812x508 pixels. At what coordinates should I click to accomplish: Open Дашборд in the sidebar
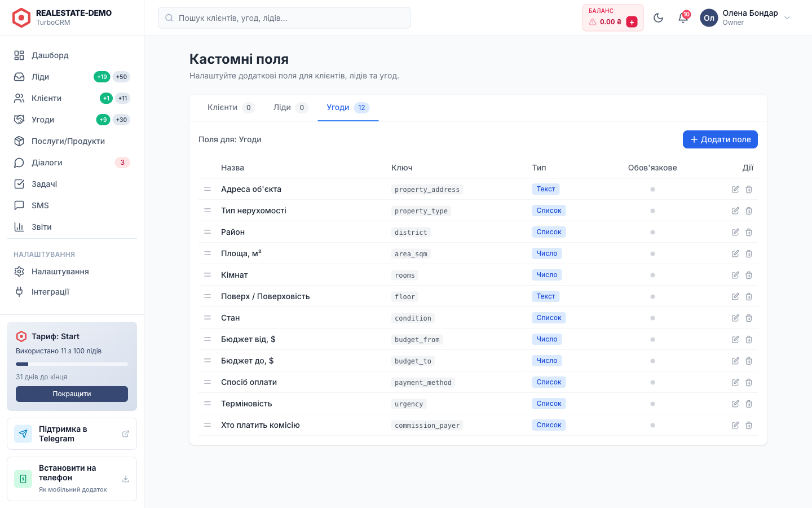(72, 55)
